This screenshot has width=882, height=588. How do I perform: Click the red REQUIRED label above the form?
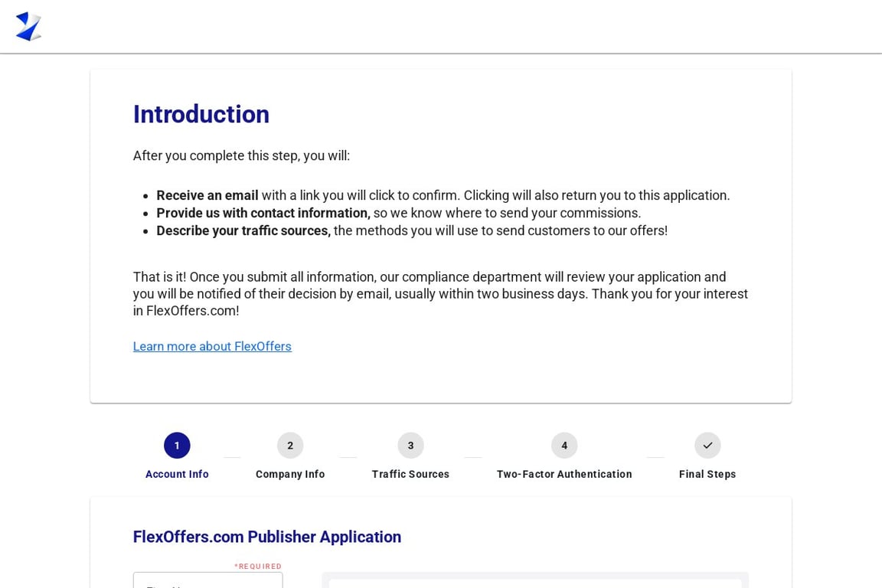coord(258,566)
